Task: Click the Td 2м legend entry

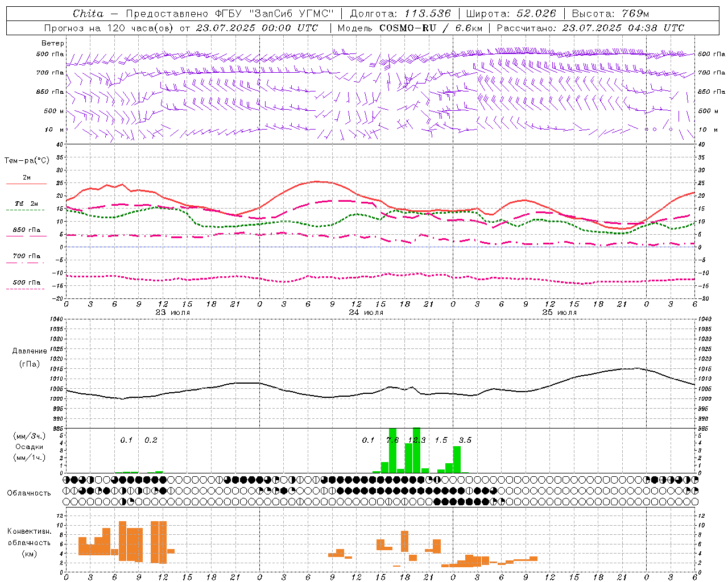Action: 26,203
